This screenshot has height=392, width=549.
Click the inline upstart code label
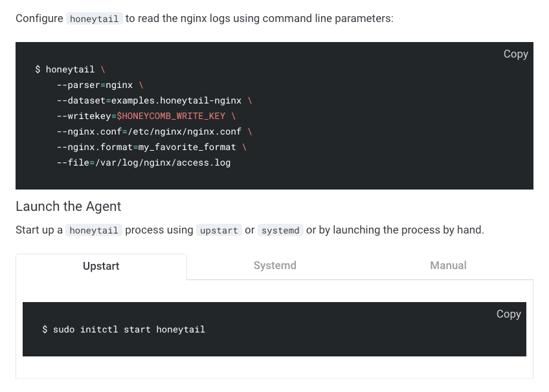pos(219,230)
